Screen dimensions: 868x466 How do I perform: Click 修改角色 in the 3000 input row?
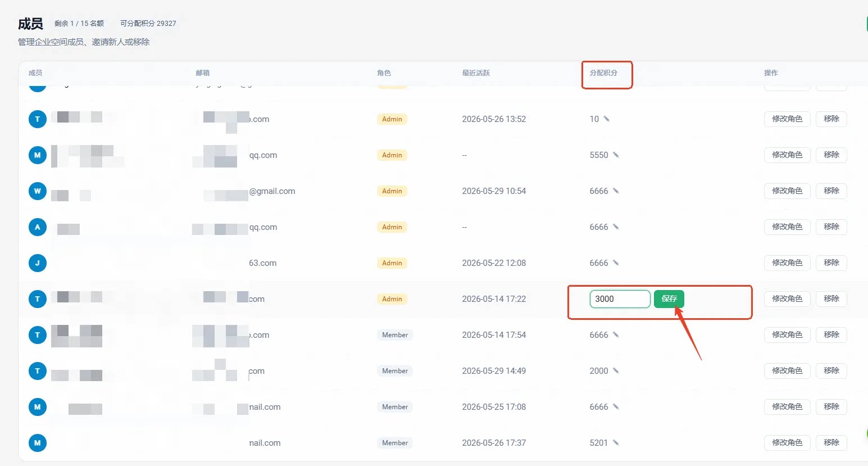pyautogui.click(x=787, y=299)
